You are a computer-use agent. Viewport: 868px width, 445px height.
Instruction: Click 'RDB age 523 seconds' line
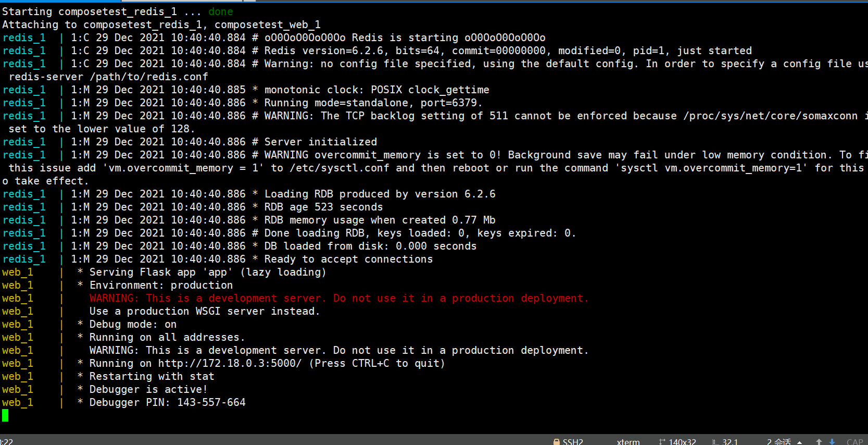tap(323, 207)
